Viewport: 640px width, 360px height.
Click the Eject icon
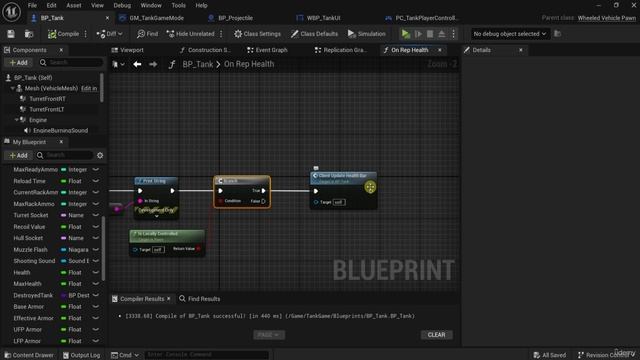pos(442,34)
